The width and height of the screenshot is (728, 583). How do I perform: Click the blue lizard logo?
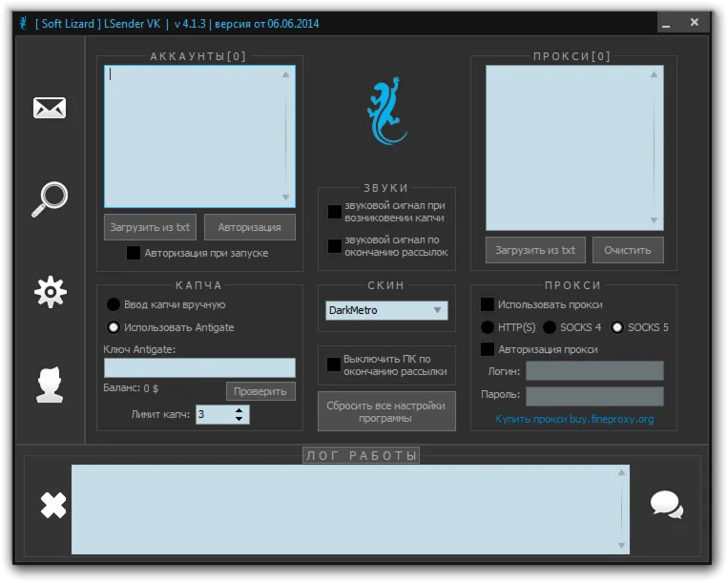point(386,113)
